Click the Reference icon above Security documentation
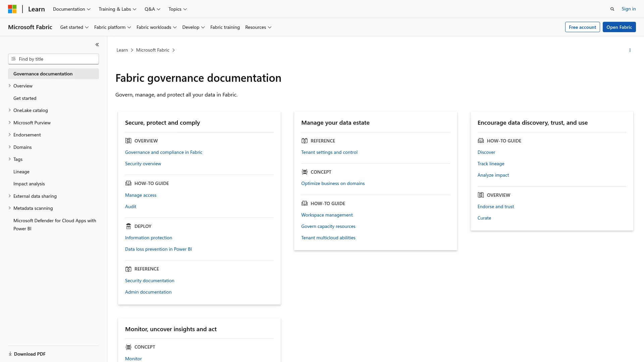The image size is (644, 362). 128,269
